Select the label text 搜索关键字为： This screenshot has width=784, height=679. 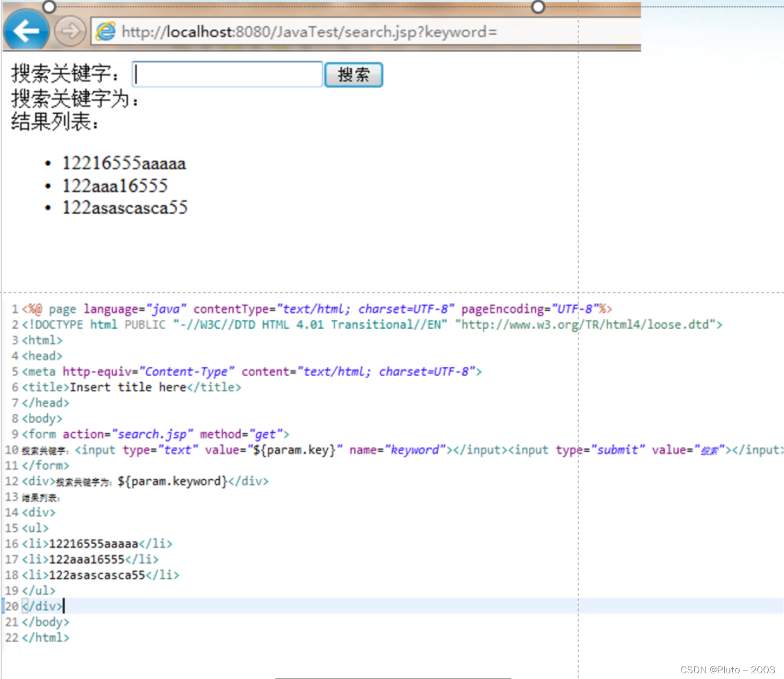point(76,99)
